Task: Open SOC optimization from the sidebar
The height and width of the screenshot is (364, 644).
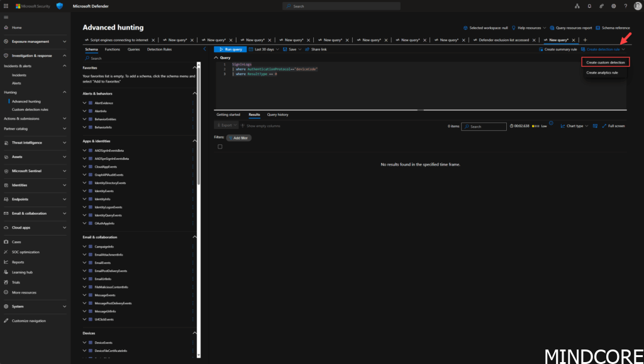Action: click(x=25, y=252)
